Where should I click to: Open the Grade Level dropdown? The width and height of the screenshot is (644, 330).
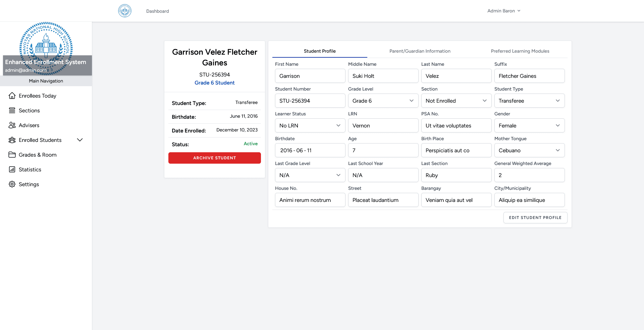[383, 101]
